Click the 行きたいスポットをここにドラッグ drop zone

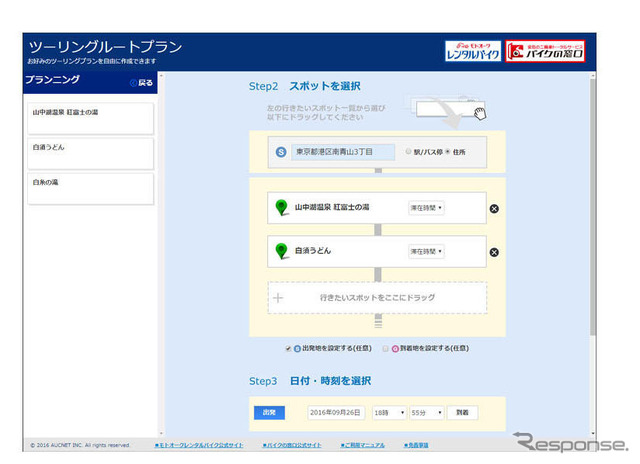[x=377, y=297]
